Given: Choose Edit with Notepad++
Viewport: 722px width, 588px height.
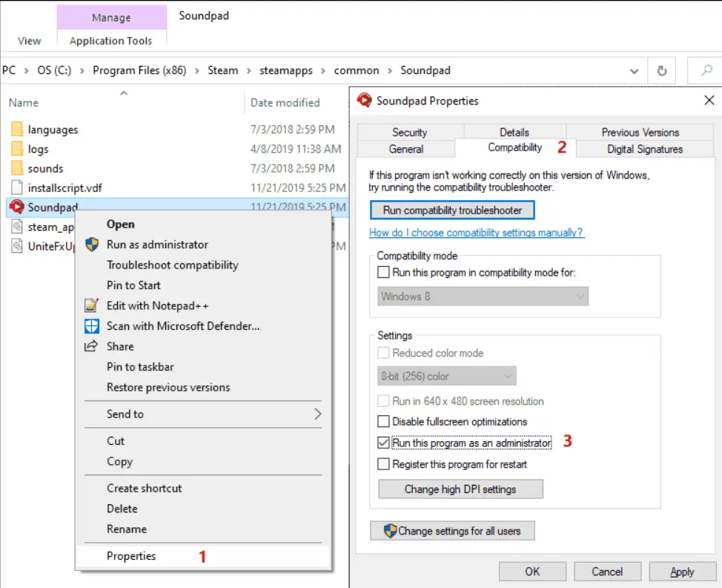Looking at the screenshot, I should (x=202, y=305).
